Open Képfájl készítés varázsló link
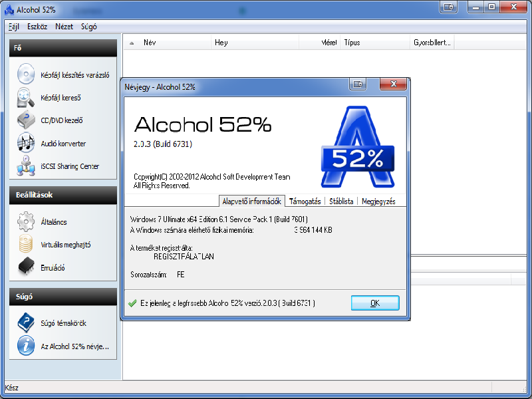532x399 pixels. pos(75,75)
